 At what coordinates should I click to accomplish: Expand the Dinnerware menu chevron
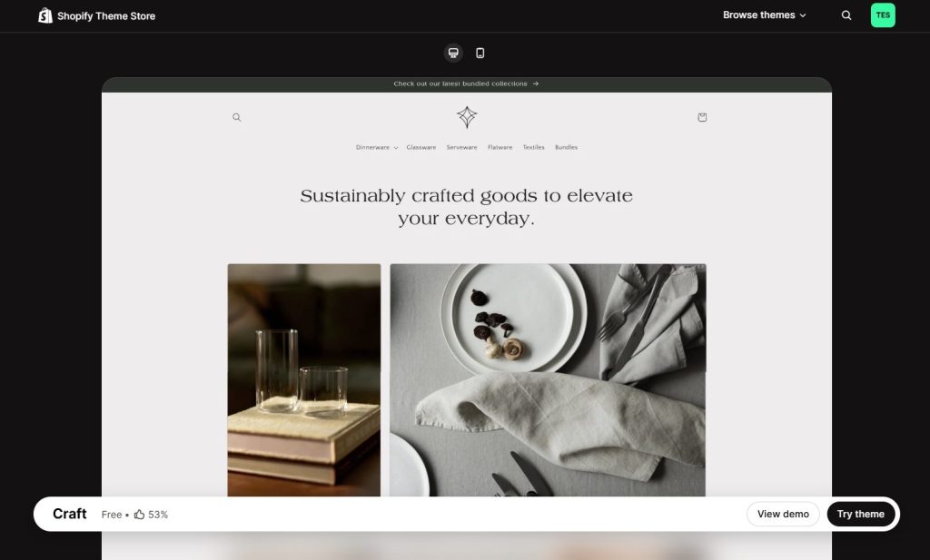[x=396, y=148]
